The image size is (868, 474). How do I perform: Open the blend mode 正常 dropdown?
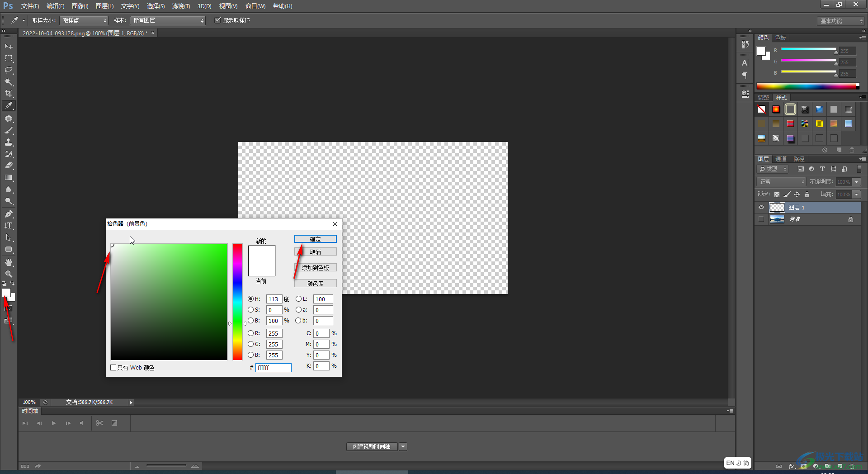click(782, 182)
